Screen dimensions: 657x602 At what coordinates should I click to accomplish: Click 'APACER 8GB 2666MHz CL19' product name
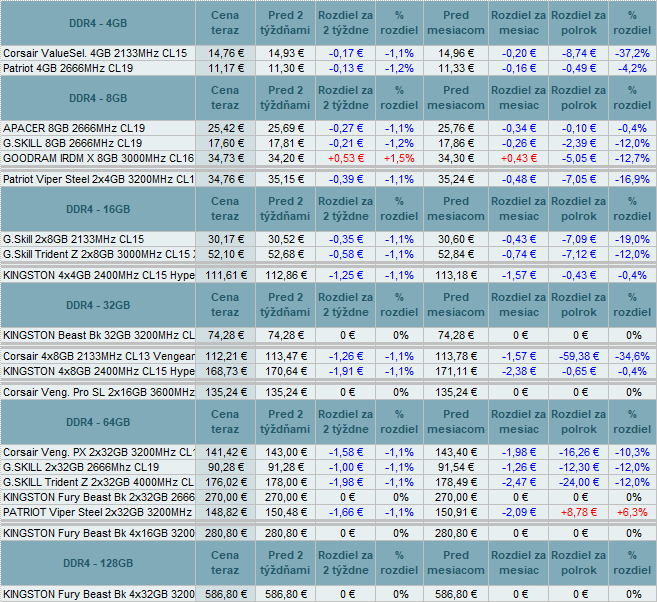pyautogui.click(x=74, y=129)
